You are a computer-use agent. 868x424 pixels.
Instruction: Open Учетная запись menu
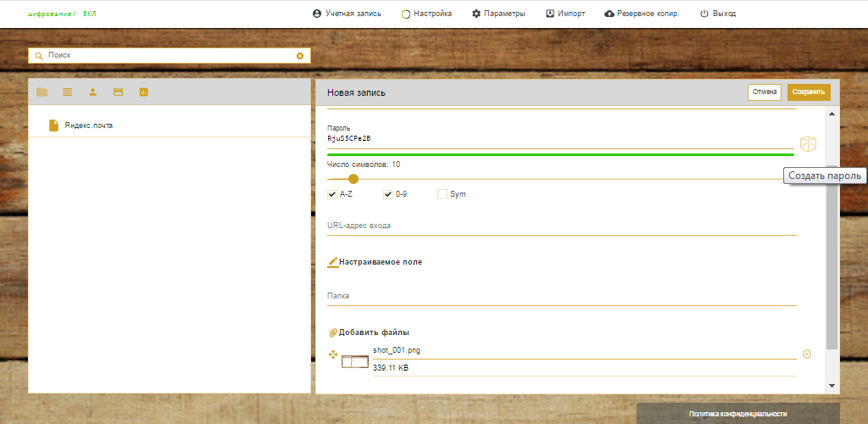347,14
